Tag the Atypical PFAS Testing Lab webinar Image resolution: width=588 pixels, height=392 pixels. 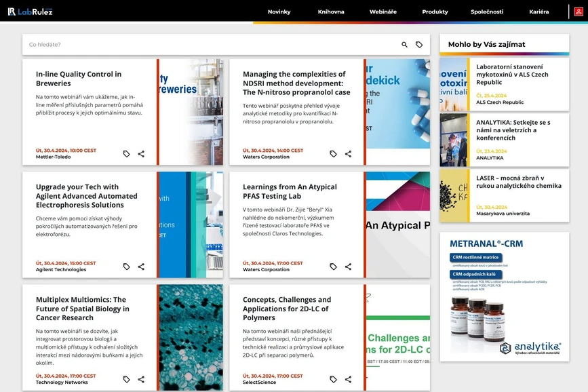[x=333, y=267]
